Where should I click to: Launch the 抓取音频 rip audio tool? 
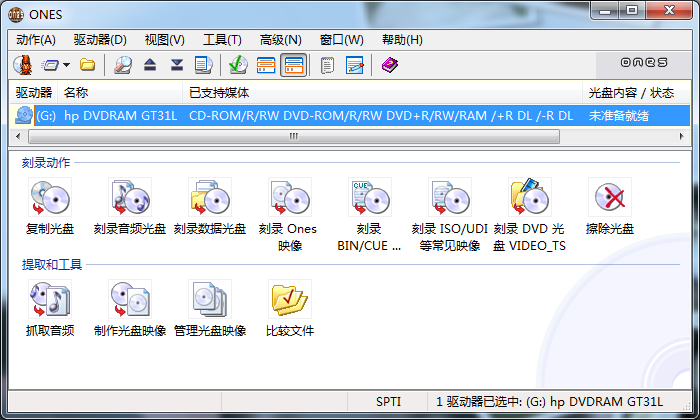[50, 308]
